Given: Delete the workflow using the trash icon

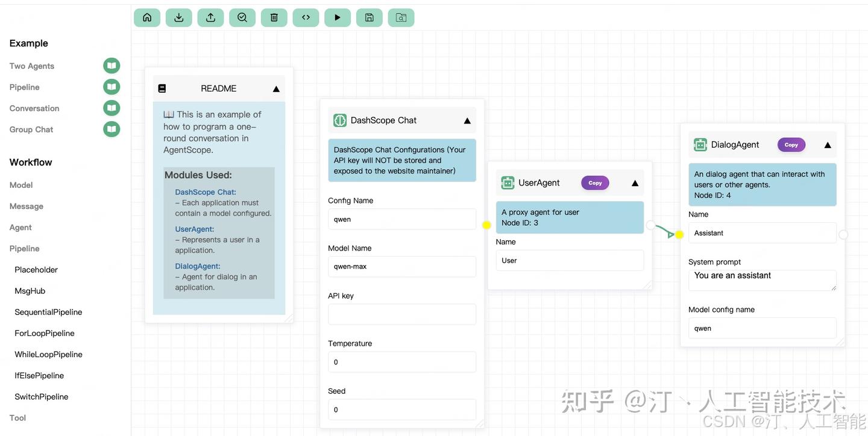Looking at the screenshot, I should click(x=274, y=17).
